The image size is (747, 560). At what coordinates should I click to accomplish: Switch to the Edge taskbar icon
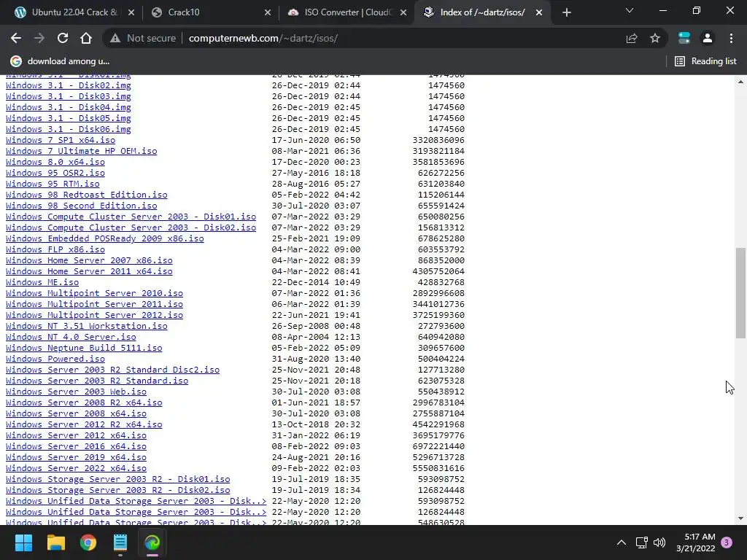click(152, 542)
